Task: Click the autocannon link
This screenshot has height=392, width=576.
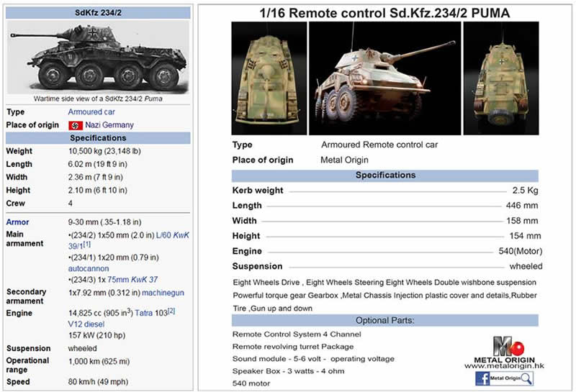Action: pyautogui.click(x=88, y=269)
